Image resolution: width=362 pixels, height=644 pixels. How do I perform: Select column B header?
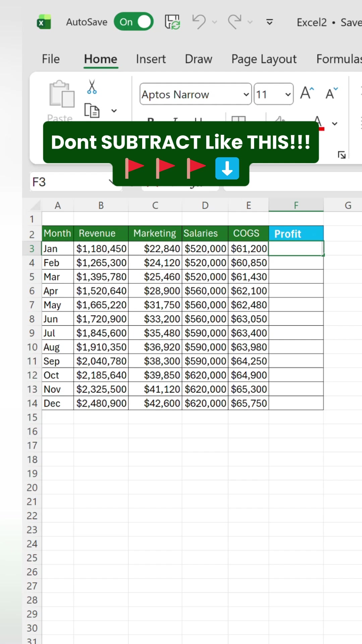pos(101,205)
